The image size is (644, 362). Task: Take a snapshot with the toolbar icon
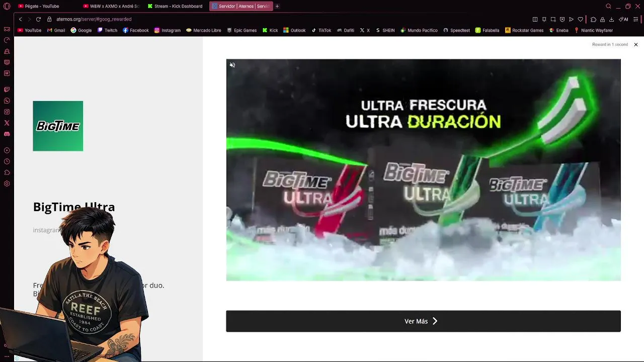(x=553, y=19)
